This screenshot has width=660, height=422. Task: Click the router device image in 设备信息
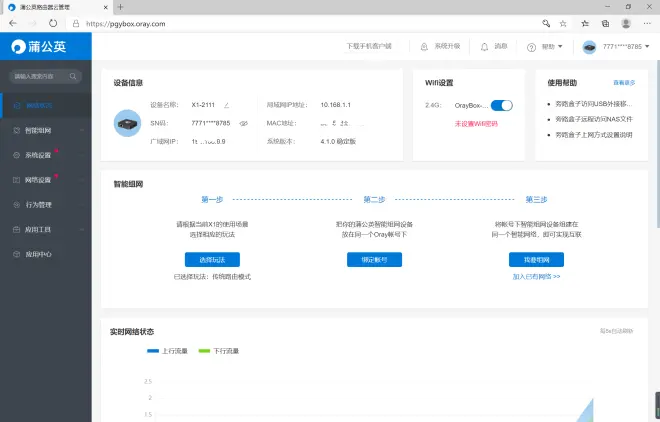coord(127,123)
